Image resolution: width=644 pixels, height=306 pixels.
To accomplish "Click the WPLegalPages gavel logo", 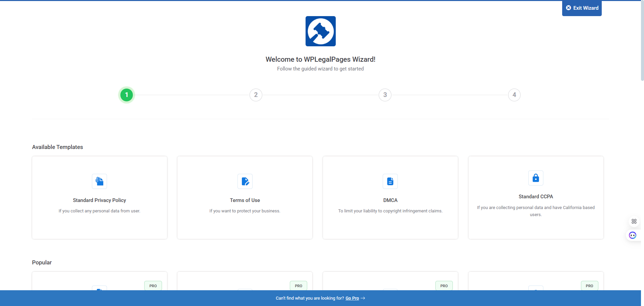I will (x=320, y=31).
